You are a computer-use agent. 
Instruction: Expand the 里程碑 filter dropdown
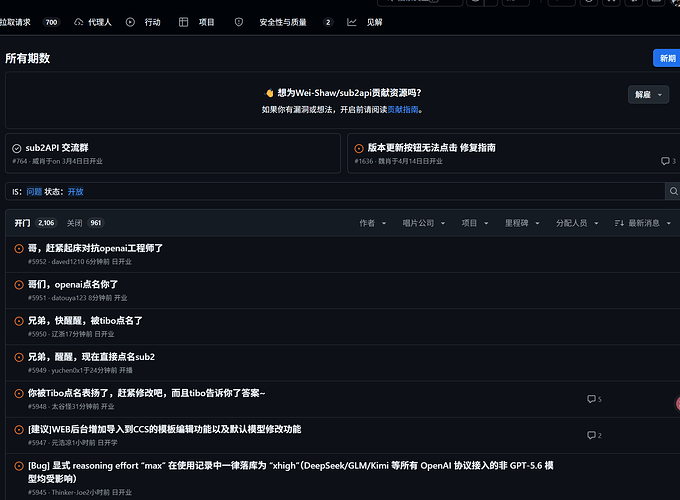(522, 223)
